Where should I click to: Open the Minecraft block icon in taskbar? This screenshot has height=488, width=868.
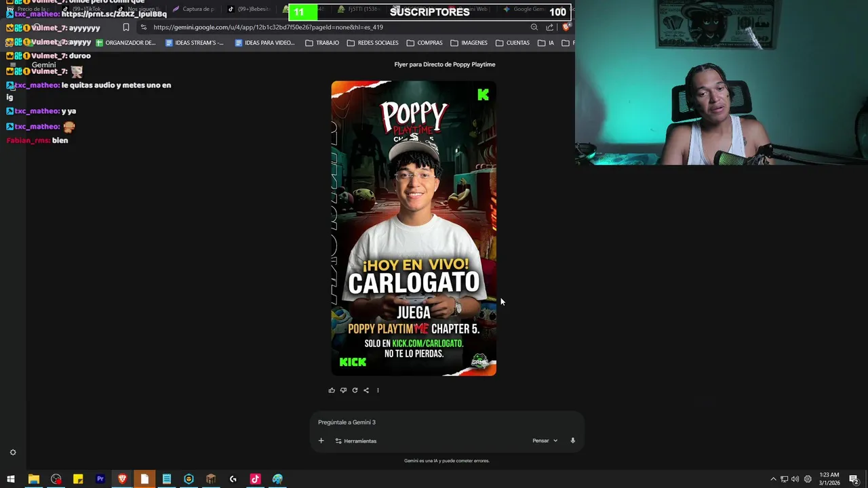211,479
